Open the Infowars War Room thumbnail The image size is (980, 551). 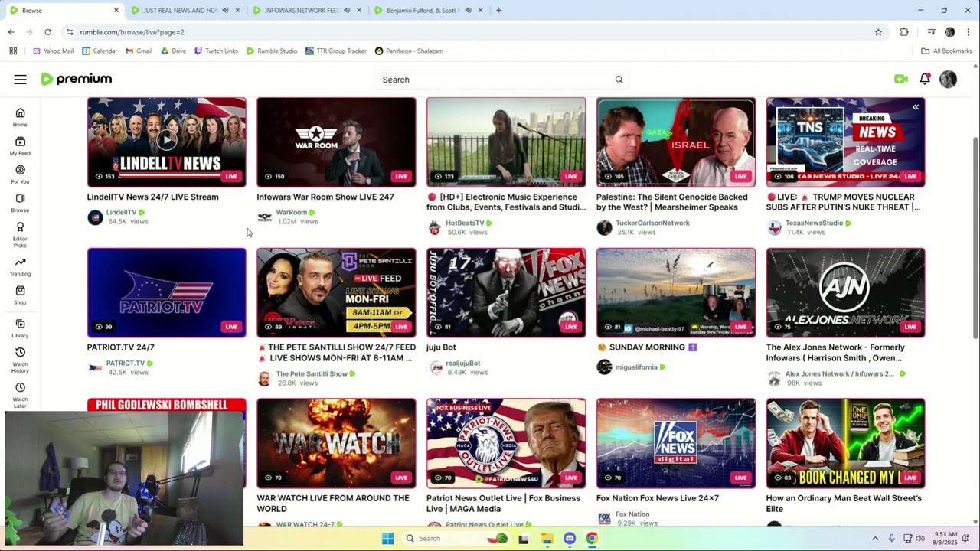point(336,142)
